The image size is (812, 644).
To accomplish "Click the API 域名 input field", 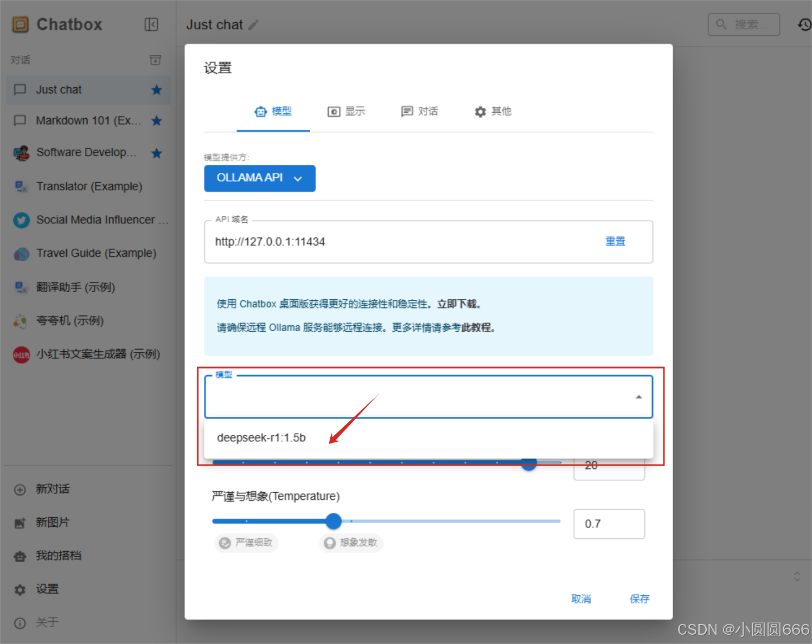I will tap(429, 242).
